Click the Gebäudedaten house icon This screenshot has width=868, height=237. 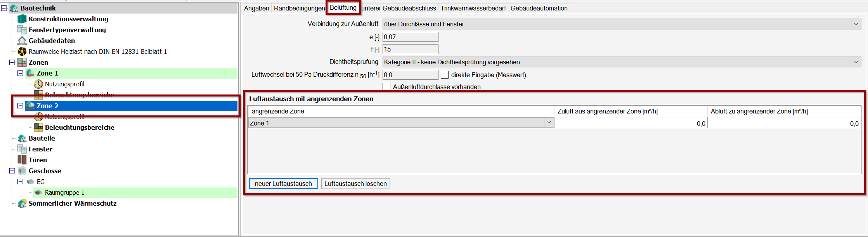22,41
